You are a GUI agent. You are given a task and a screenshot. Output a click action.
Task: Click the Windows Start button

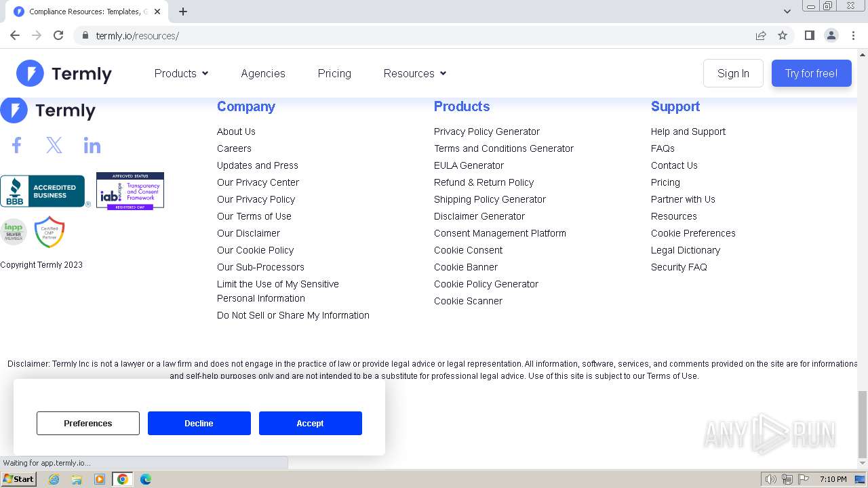18,479
